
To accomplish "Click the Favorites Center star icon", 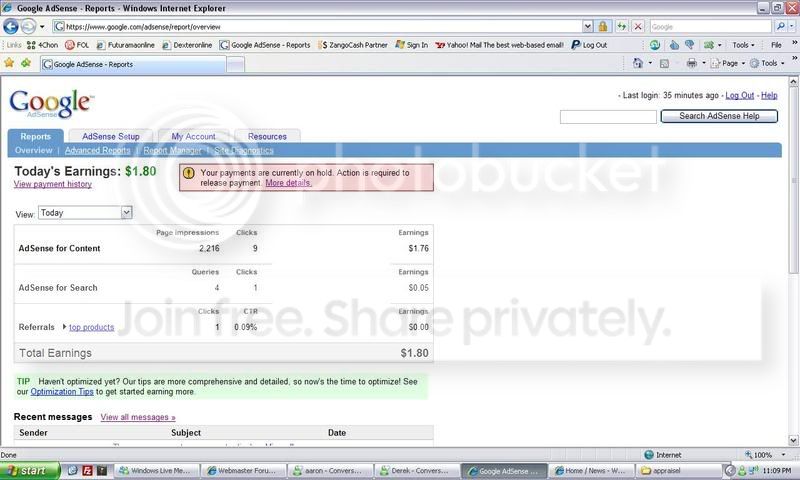I will pos(9,63).
